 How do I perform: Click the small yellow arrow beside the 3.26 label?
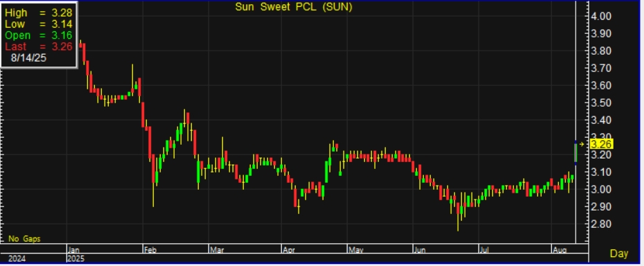(582, 144)
